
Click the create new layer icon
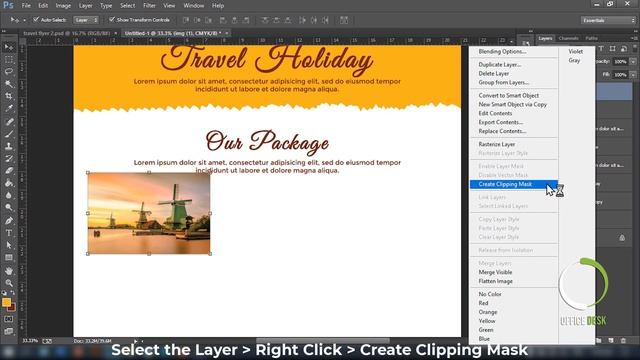pos(611,340)
